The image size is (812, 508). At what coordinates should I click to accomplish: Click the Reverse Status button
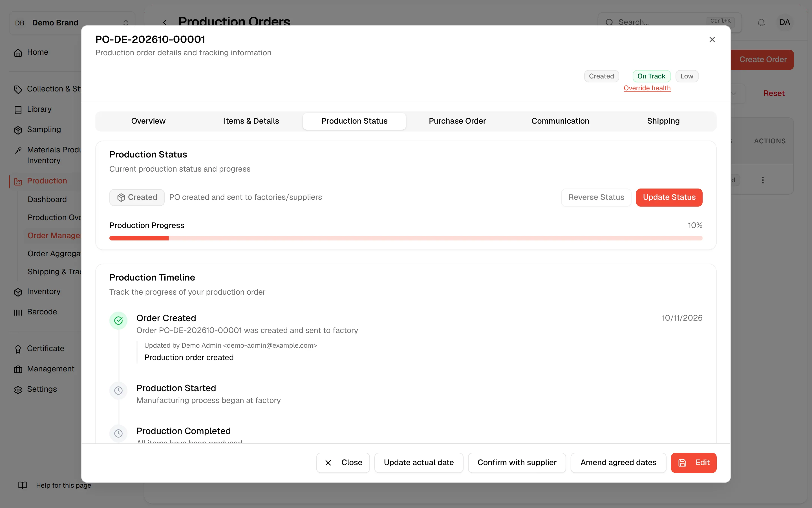(x=596, y=197)
